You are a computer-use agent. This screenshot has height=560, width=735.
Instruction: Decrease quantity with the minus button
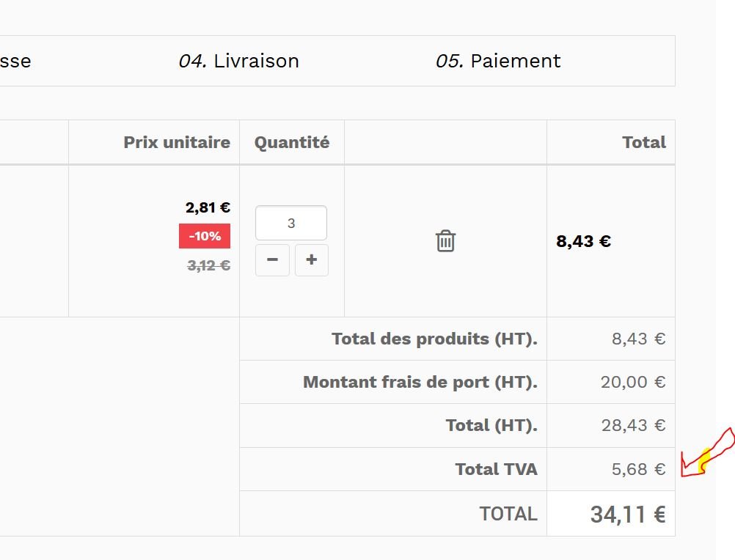[272, 260]
